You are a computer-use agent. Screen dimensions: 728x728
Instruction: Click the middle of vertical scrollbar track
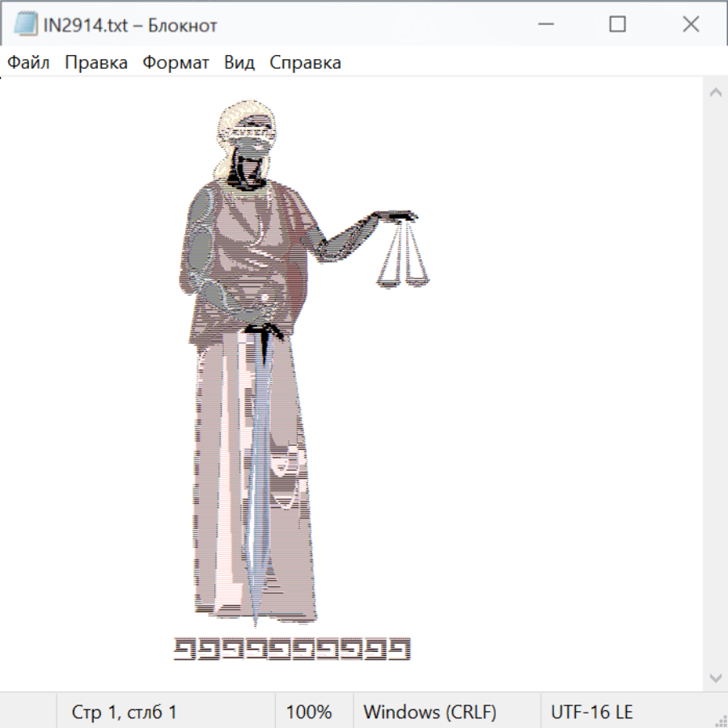(715, 384)
